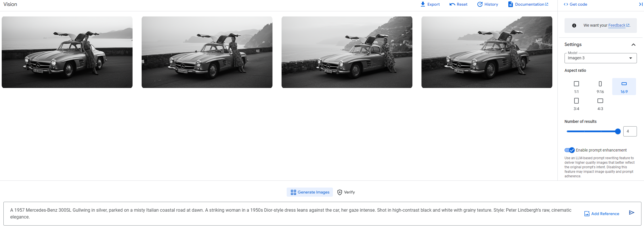Screen dimensions: 644x227
Task: Adjust the Number of results slider handle
Action: click(618, 131)
